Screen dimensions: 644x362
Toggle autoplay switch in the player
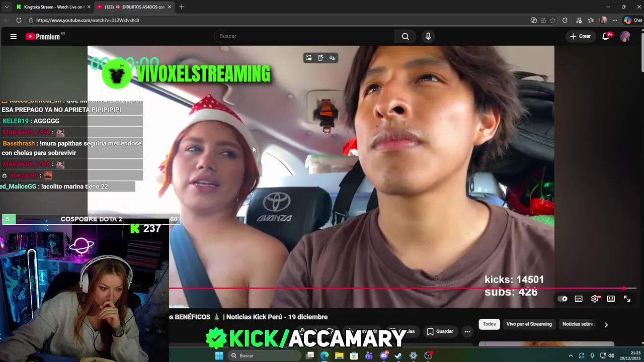(562, 299)
